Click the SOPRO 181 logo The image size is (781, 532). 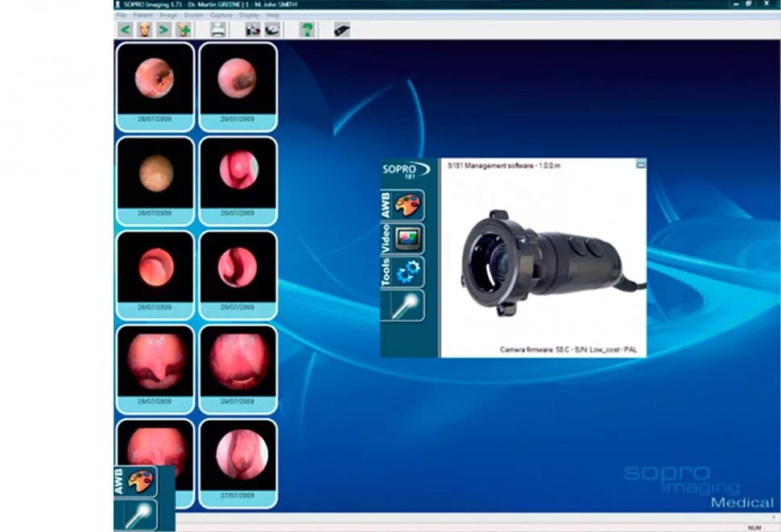point(405,171)
